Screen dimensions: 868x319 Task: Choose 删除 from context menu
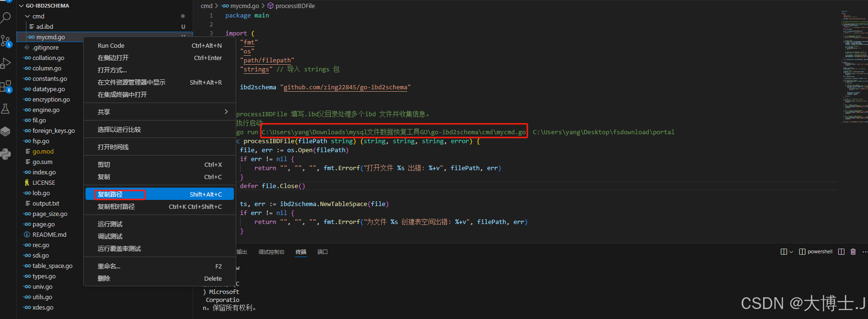point(160,278)
